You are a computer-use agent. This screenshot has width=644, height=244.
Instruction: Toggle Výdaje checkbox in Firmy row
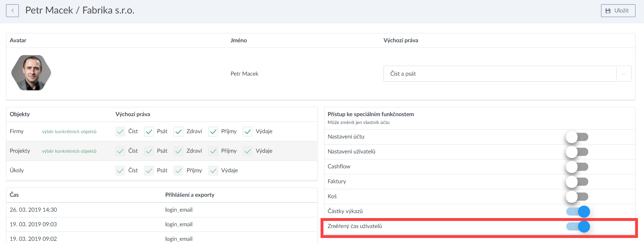[247, 132]
